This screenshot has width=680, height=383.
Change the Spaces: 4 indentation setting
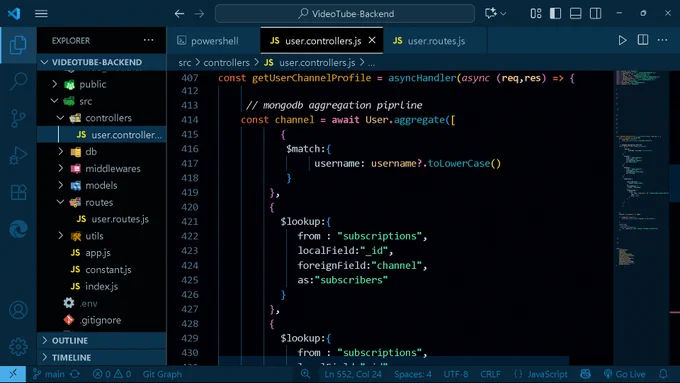(412, 374)
